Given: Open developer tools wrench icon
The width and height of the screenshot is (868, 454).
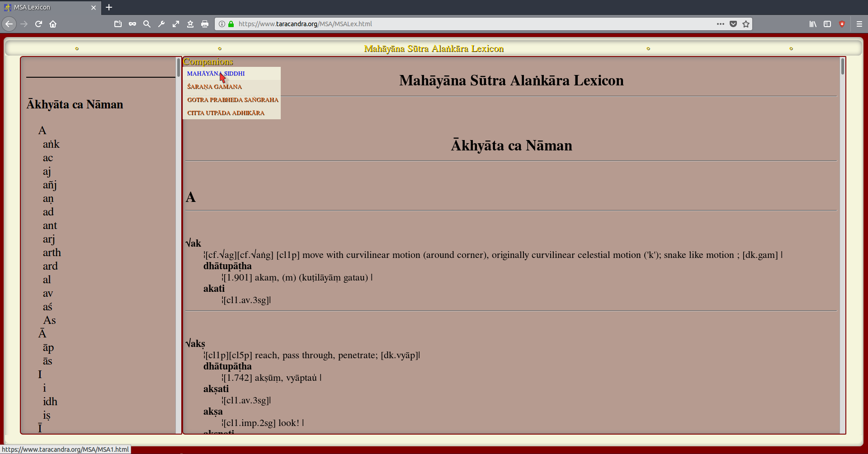Looking at the screenshot, I should tap(161, 24).
